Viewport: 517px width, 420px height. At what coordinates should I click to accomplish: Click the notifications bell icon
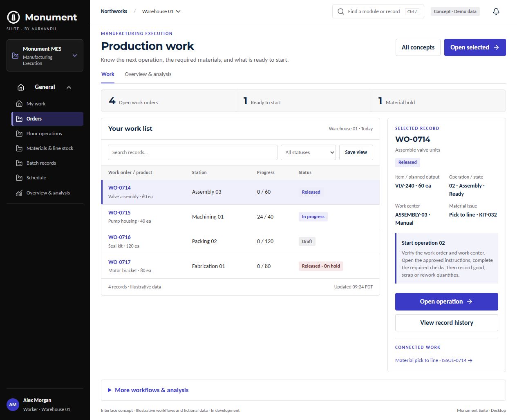tap(496, 11)
